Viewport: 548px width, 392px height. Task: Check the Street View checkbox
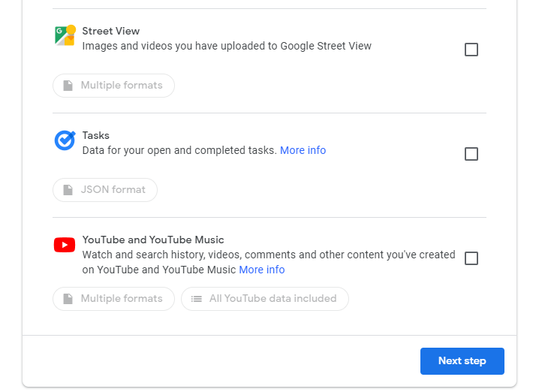point(471,50)
